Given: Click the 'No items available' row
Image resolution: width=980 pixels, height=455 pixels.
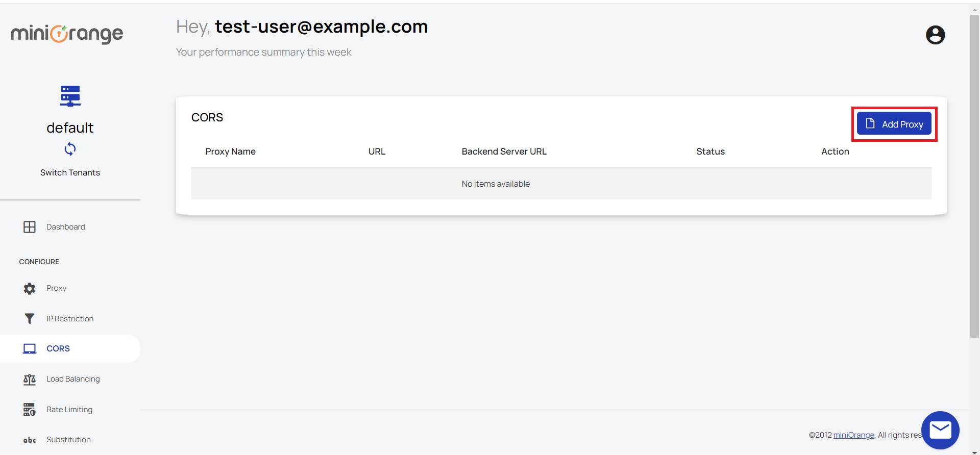Looking at the screenshot, I should coord(561,184).
